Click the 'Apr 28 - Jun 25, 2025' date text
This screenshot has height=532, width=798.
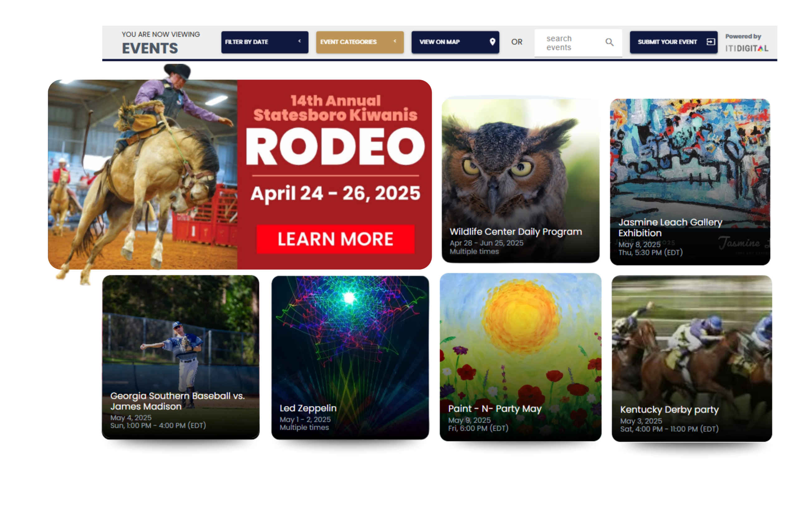pos(486,243)
